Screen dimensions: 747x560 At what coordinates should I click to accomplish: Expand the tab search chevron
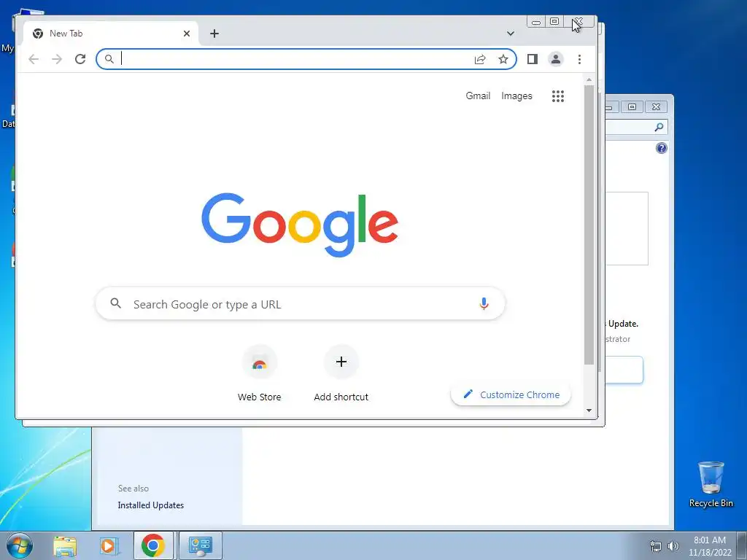click(x=510, y=34)
